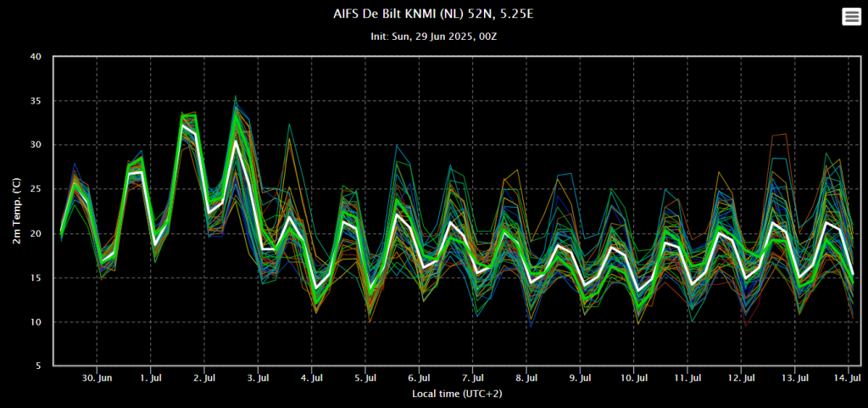
Task: Open the chart context hamburger menu
Action: (851, 17)
